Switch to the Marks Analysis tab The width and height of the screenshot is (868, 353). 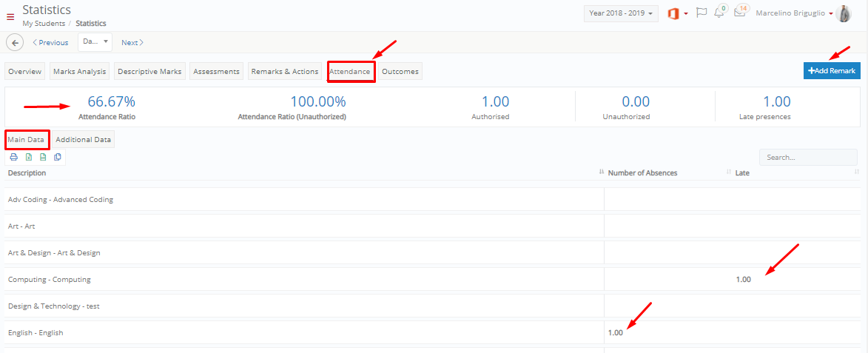click(80, 71)
